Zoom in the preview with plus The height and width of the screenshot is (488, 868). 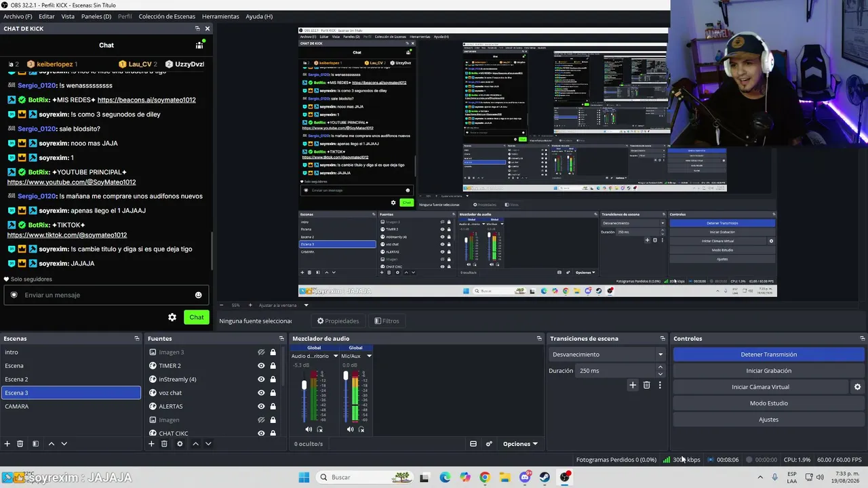point(250,305)
